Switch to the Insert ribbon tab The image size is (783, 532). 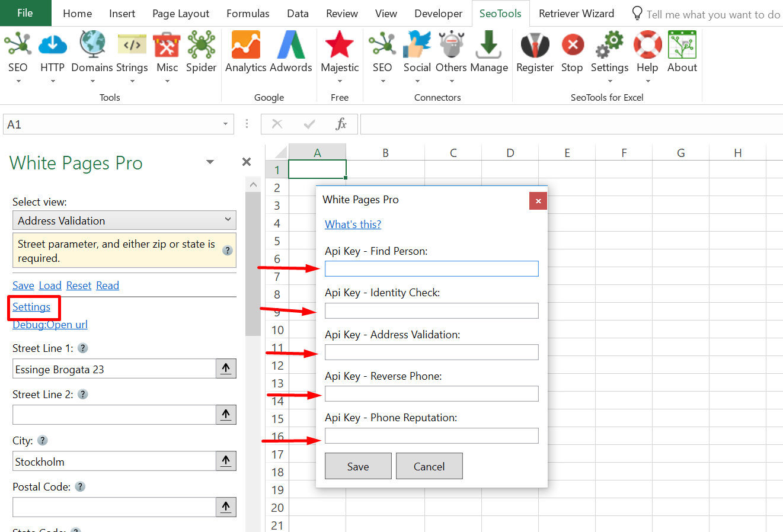[x=122, y=14]
